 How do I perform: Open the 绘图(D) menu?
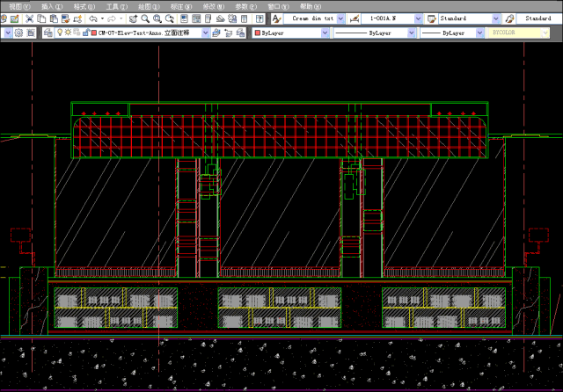point(149,6)
